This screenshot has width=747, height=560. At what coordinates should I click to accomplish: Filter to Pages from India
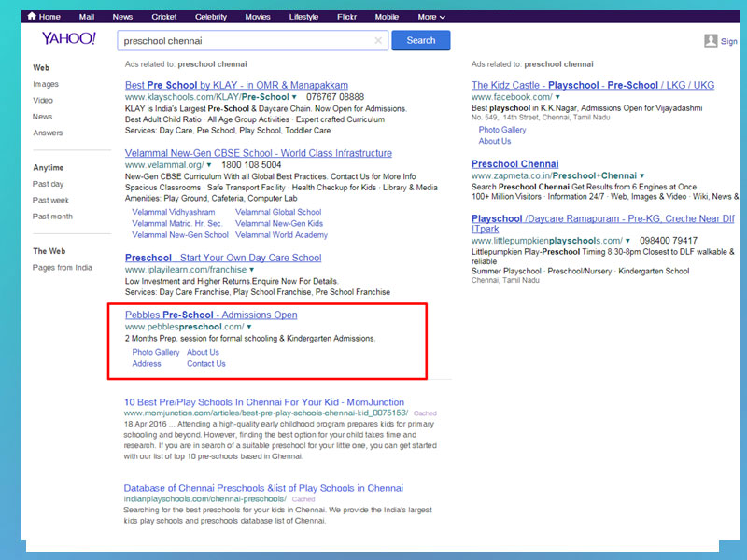coord(63,268)
